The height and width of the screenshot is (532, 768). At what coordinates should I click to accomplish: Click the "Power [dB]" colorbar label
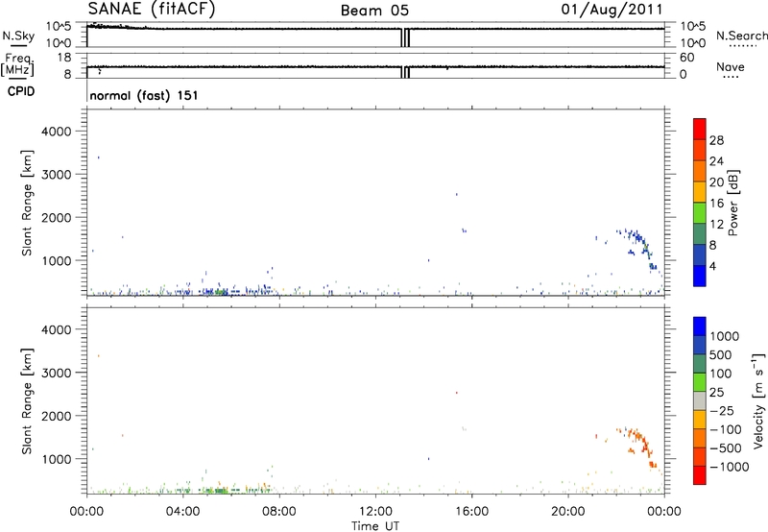(733, 203)
